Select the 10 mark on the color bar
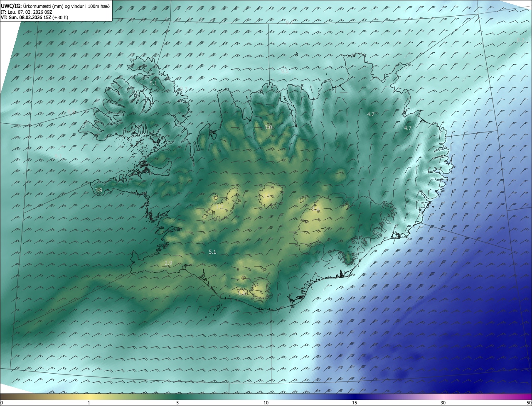The height and width of the screenshot is (406, 532). coord(266,403)
